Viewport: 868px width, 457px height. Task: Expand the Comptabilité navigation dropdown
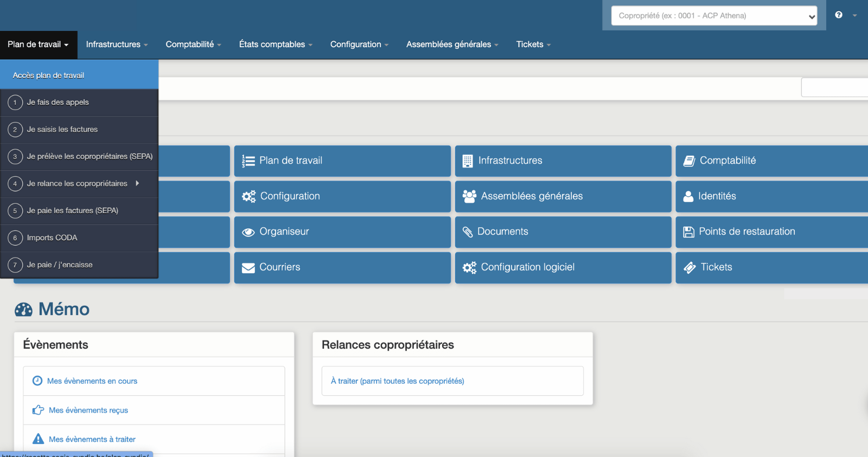point(193,44)
